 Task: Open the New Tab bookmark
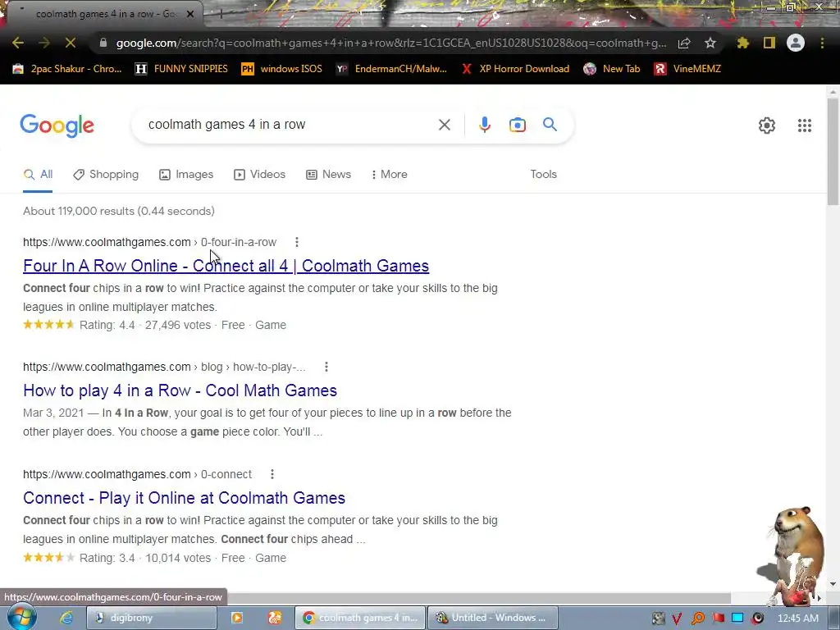pyautogui.click(x=612, y=69)
